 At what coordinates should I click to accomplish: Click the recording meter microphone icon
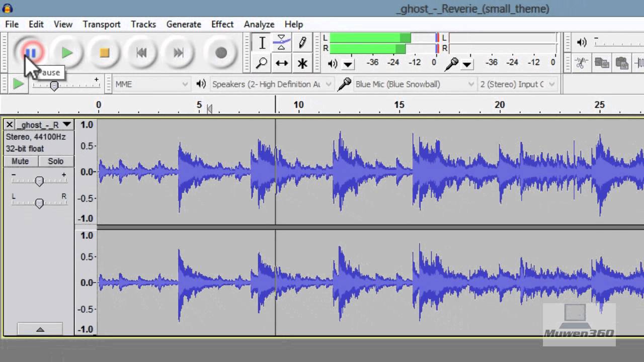[452, 64]
